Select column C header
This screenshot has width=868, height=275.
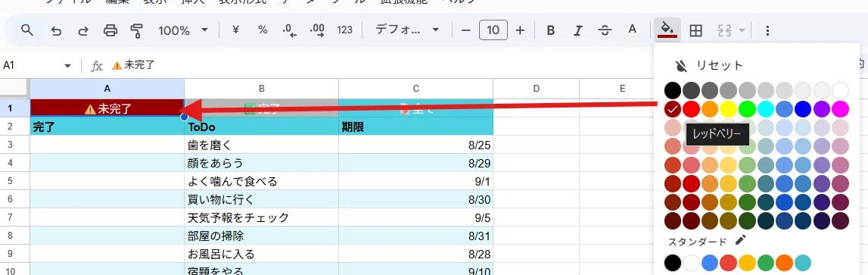[415, 89]
